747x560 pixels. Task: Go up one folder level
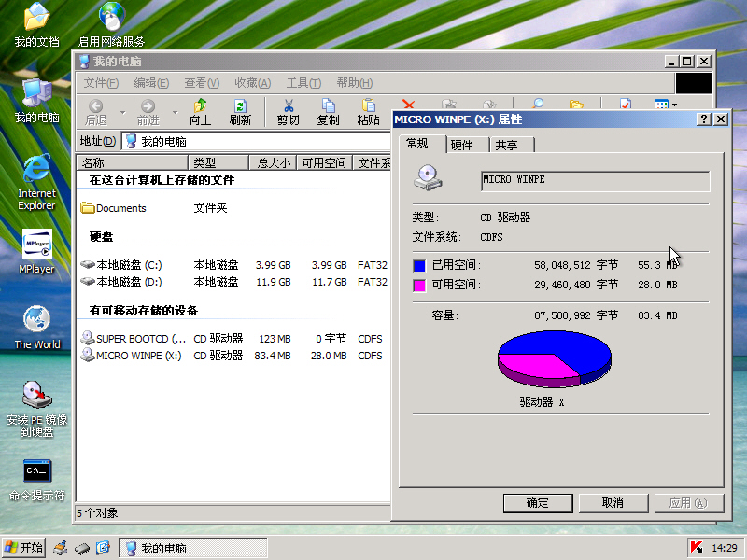(x=200, y=112)
